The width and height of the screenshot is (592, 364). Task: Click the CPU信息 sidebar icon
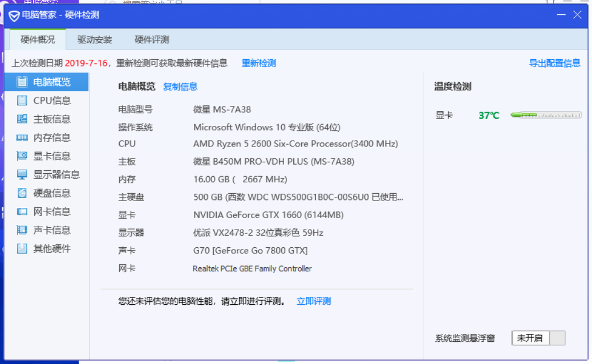[22, 100]
